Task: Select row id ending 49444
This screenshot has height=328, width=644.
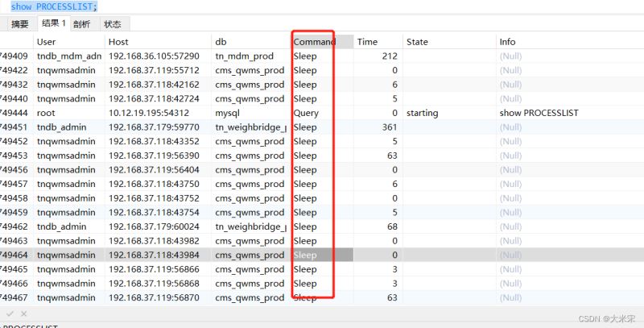Action: (x=14, y=113)
